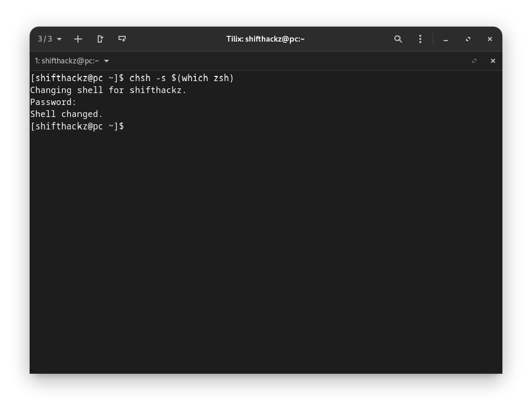Minimize the Tilix window

click(446, 39)
